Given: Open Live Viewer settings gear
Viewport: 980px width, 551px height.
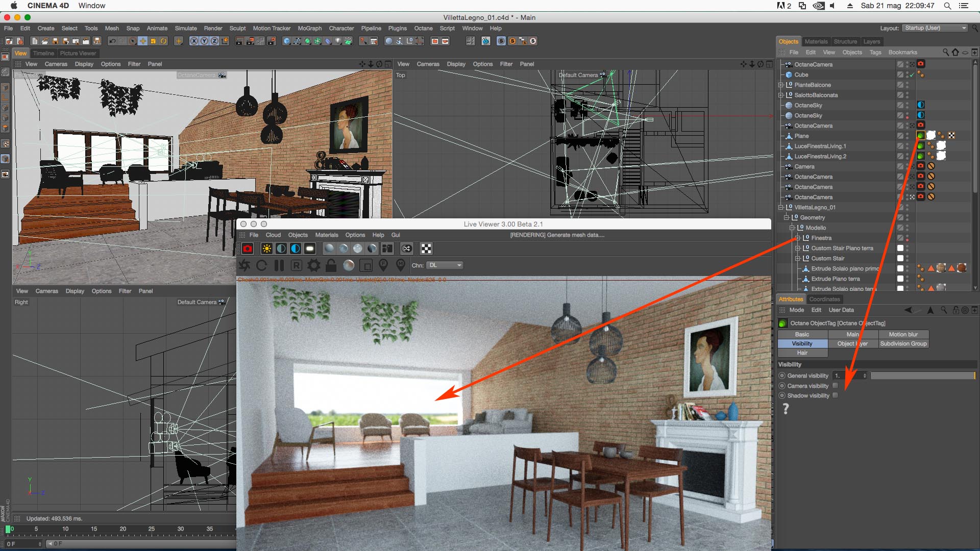Looking at the screenshot, I should pyautogui.click(x=314, y=265).
